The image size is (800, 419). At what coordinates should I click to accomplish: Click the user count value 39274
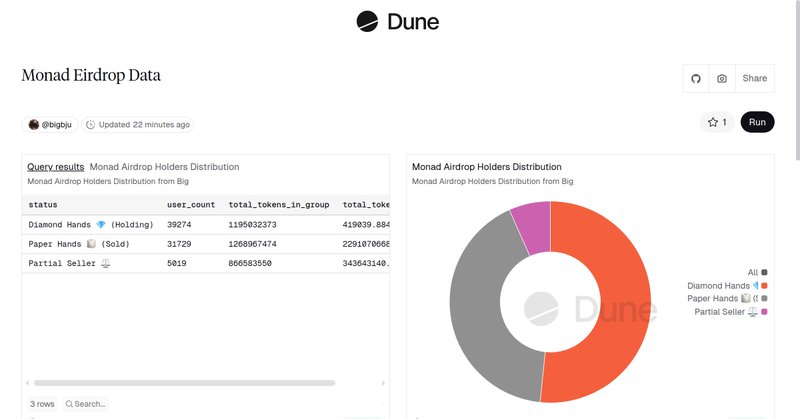[x=179, y=225]
